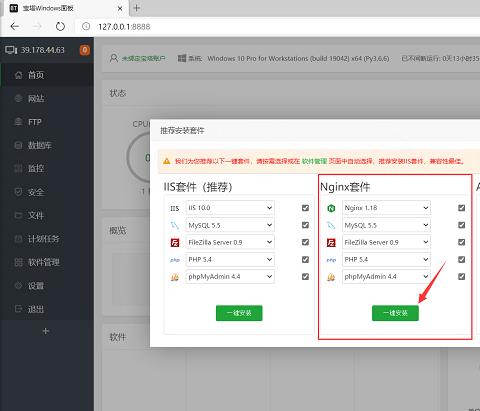
Task: Open 文件 in the sidebar
Action: [47, 215]
